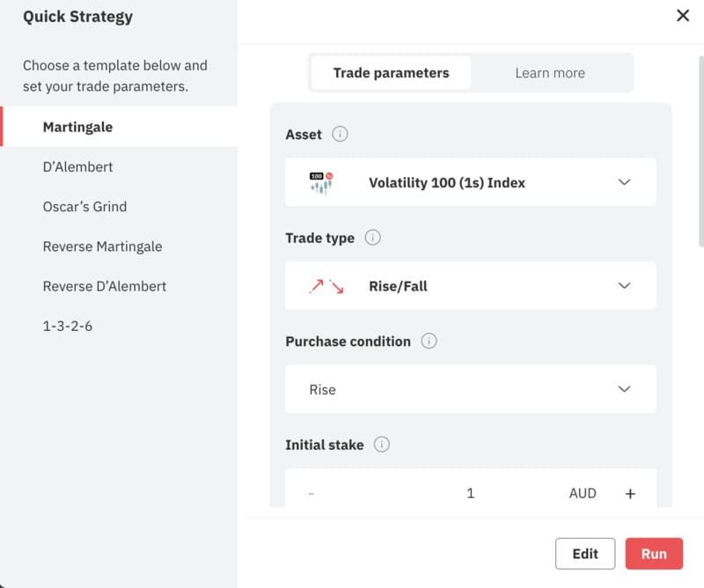Click the Trade type info icon
Viewport: 704px width, 588px height.
coord(372,237)
